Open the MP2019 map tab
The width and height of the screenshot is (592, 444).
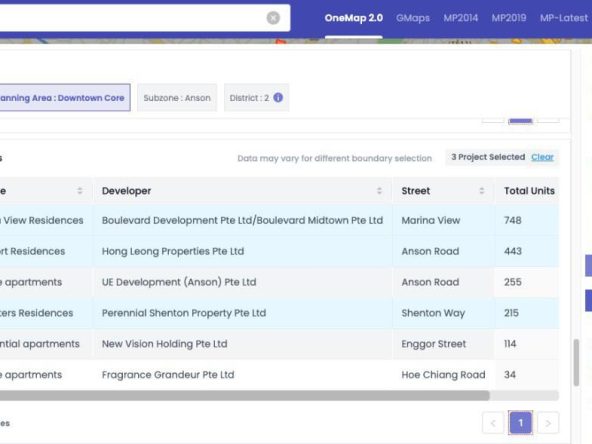tap(509, 18)
